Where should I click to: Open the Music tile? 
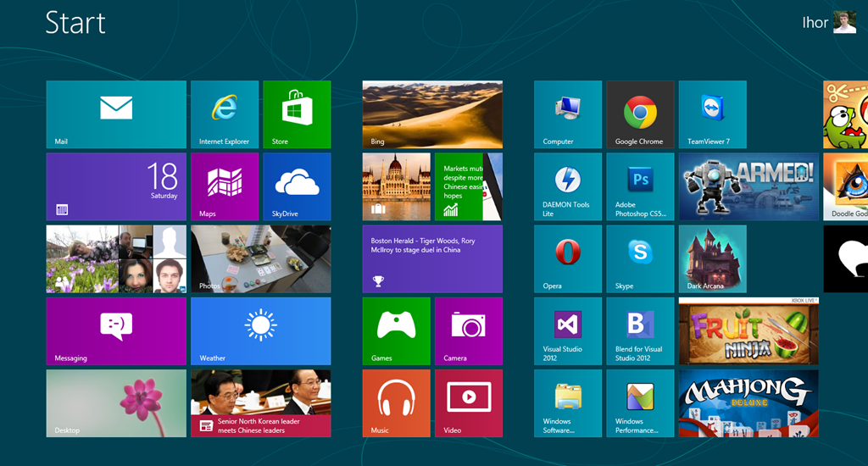click(397, 403)
